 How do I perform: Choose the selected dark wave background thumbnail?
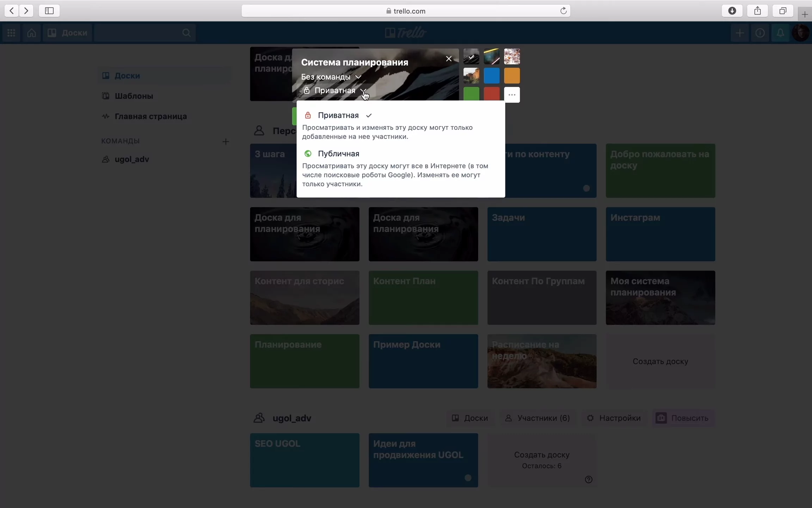tap(471, 56)
